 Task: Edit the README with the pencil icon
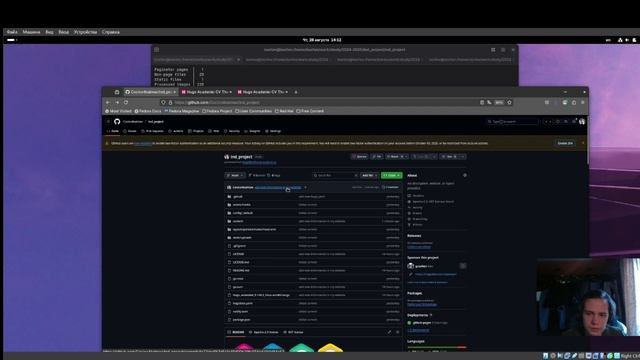389,332
